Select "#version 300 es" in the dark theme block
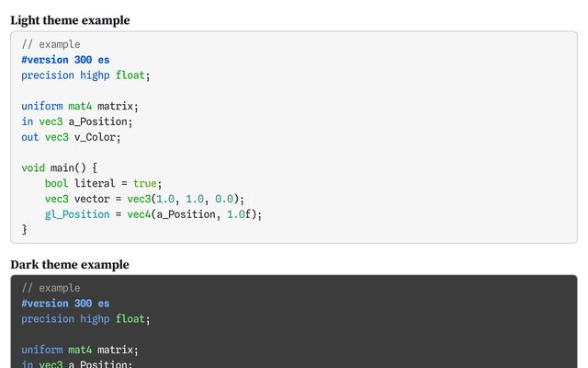This screenshot has height=368, width=588. point(65,304)
